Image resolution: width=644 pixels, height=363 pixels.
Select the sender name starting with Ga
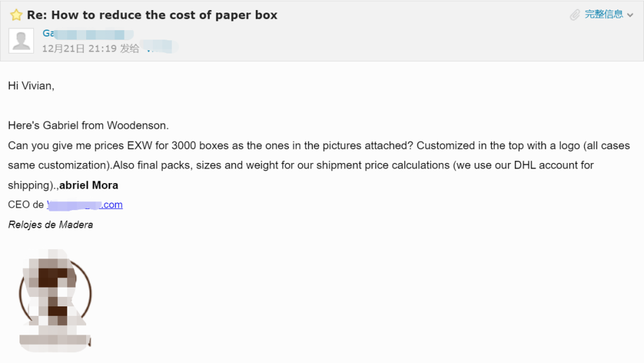(88, 34)
